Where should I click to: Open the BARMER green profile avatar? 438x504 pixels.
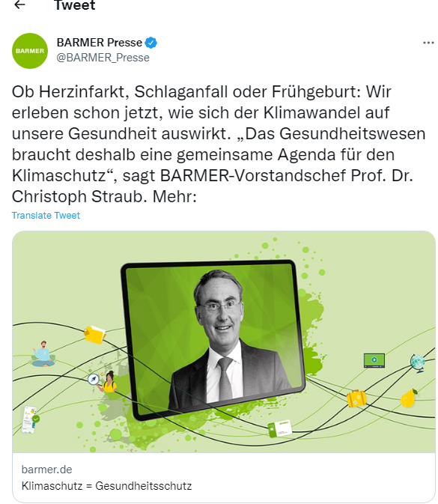click(x=30, y=51)
